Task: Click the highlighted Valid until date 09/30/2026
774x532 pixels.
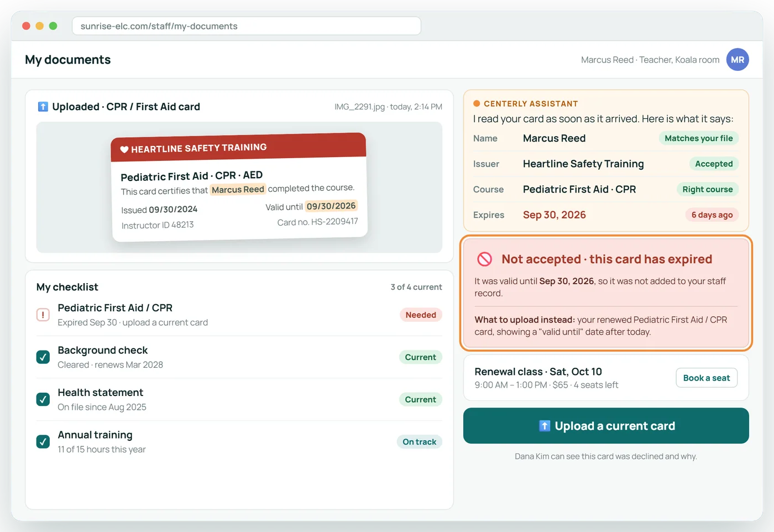Action: (331, 206)
